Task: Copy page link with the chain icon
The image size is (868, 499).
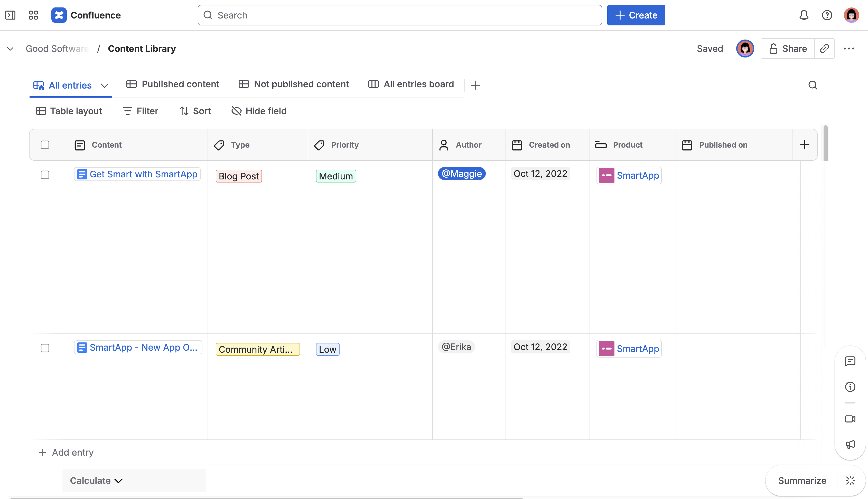Action: [824, 49]
